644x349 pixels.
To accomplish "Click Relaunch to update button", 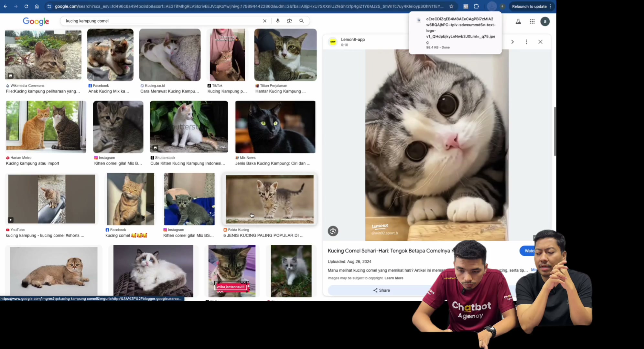I will pyautogui.click(x=529, y=6).
